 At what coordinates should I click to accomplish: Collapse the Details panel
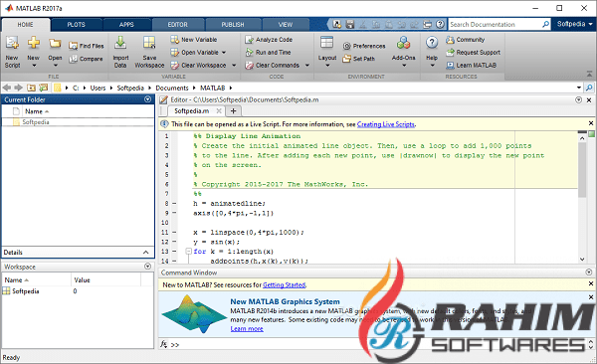[x=146, y=253]
